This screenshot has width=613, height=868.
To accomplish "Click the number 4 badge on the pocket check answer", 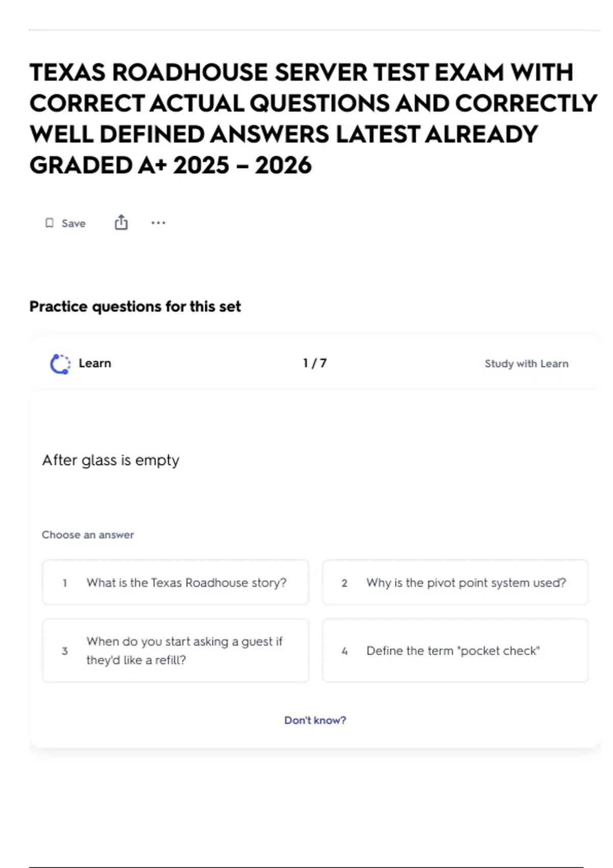I will pyautogui.click(x=345, y=651).
